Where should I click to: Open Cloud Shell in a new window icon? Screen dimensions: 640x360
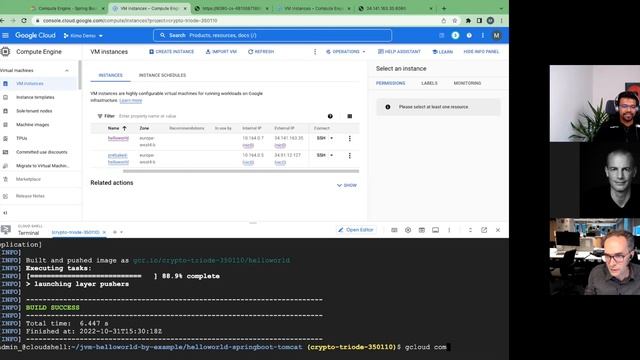click(x=484, y=230)
